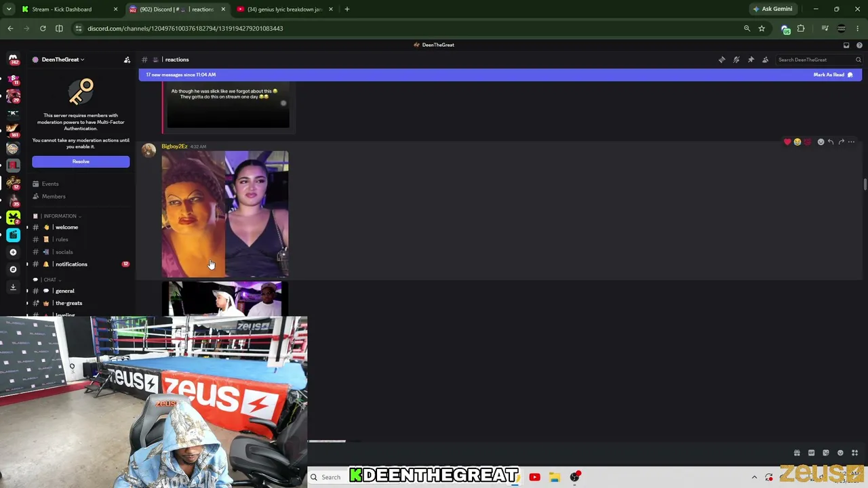868x488 pixels.
Task: Open Chrome extensions puzzle icon
Action: point(801,28)
